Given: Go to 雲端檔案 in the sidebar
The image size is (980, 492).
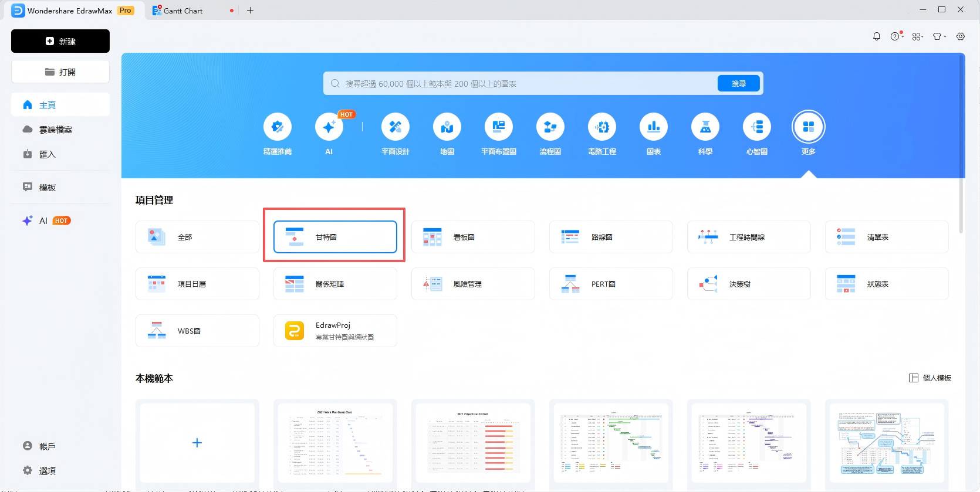Looking at the screenshot, I should pyautogui.click(x=55, y=130).
